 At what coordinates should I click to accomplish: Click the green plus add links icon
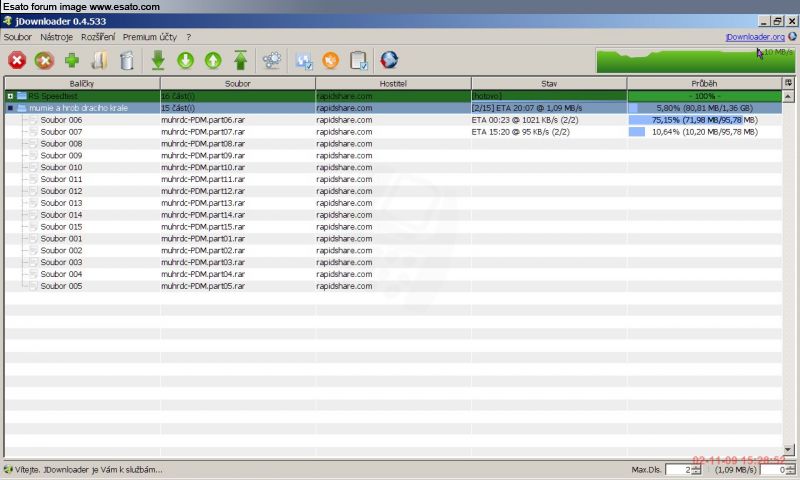(72, 61)
